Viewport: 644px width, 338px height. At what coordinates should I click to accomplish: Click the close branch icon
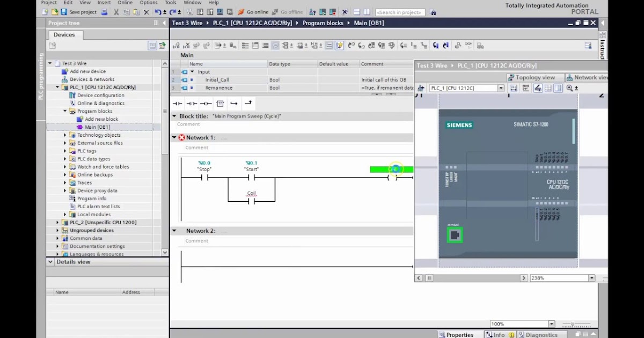point(248,103)
